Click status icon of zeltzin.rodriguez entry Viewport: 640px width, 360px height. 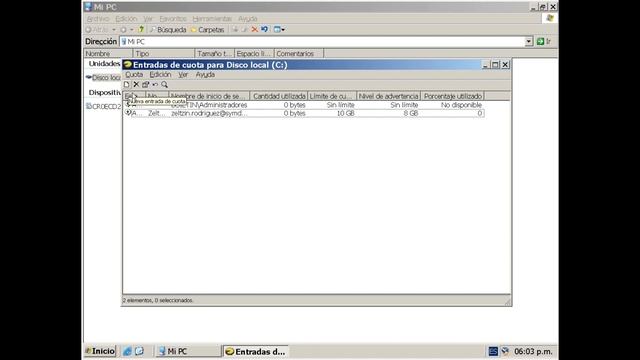128,113
